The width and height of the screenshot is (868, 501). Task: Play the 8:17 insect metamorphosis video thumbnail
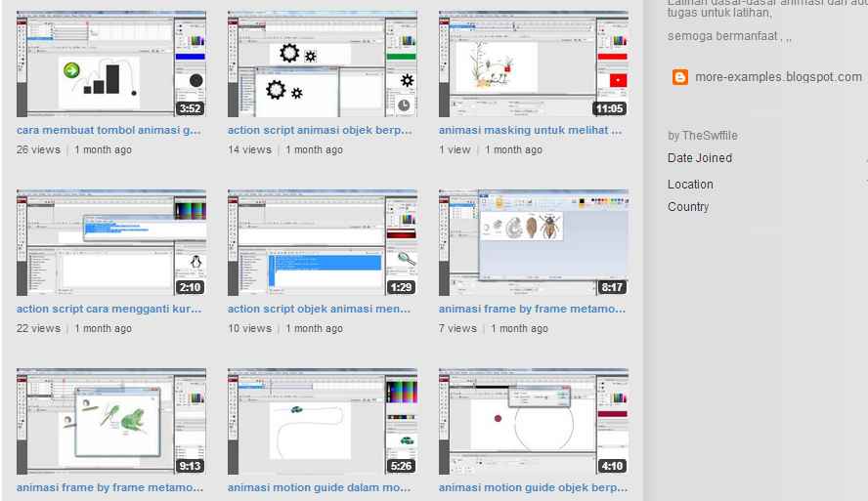click(533, 243)
